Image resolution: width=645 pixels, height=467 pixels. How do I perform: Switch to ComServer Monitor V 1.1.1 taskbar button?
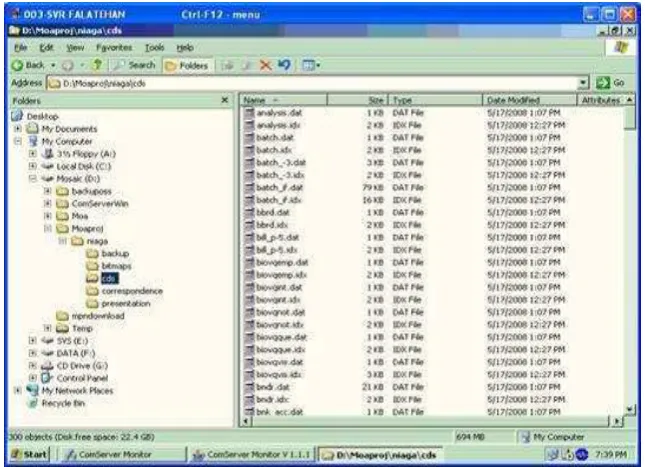252,454
